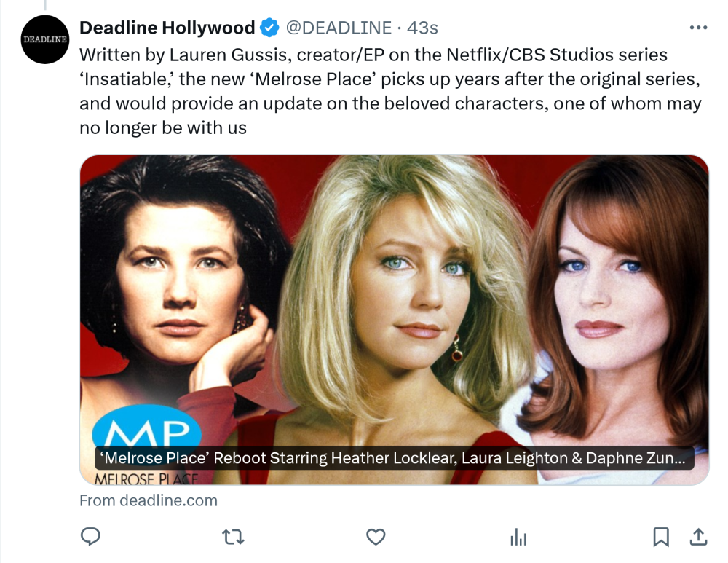Open the view analytics bar chart icon
This screenshot has width=728, height=563.
point(518,537)
